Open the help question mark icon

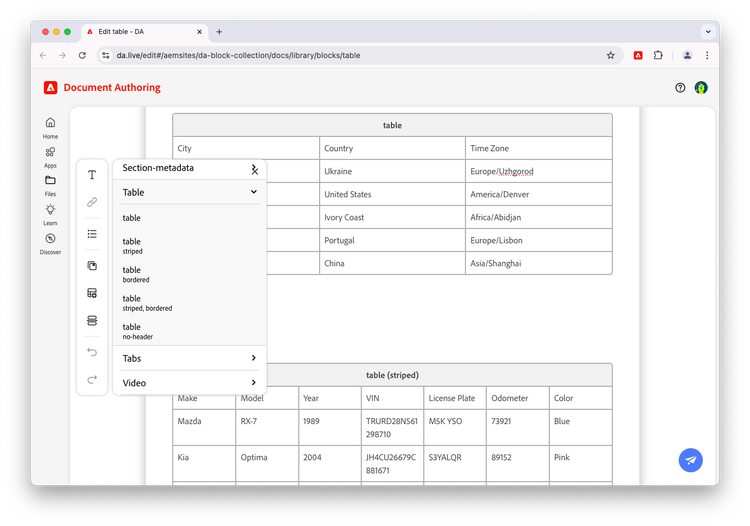point(680,88)
